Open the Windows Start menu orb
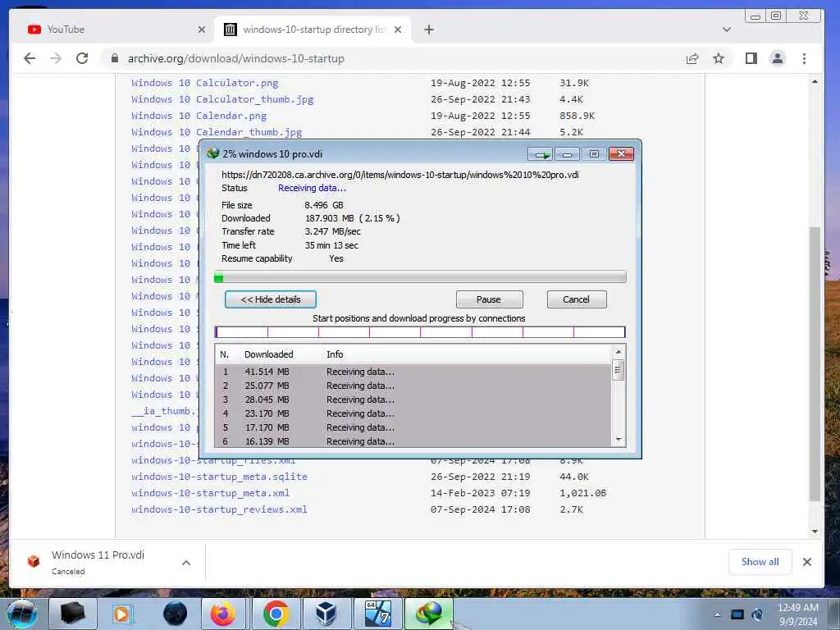840x630 pixels. point(21,614)
